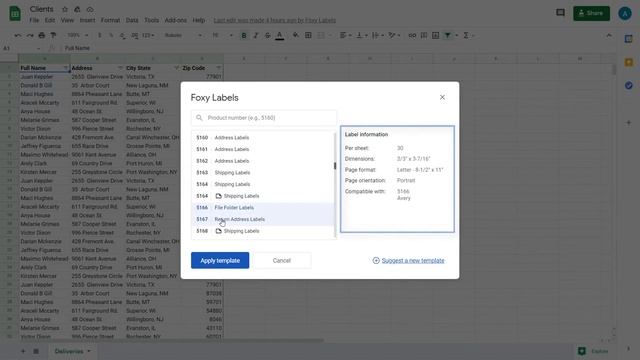Open the Google Sheets home logo

(15, 13)
